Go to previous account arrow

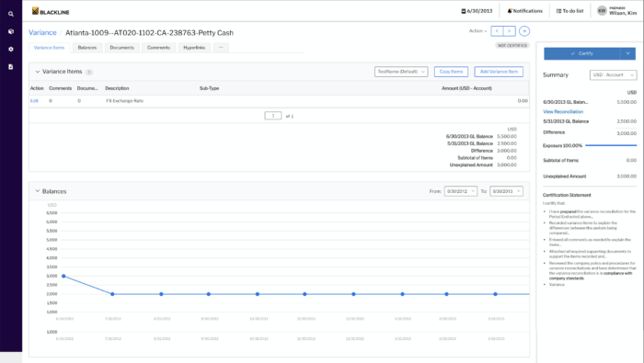pyautogui.click(x=497, y=31)
